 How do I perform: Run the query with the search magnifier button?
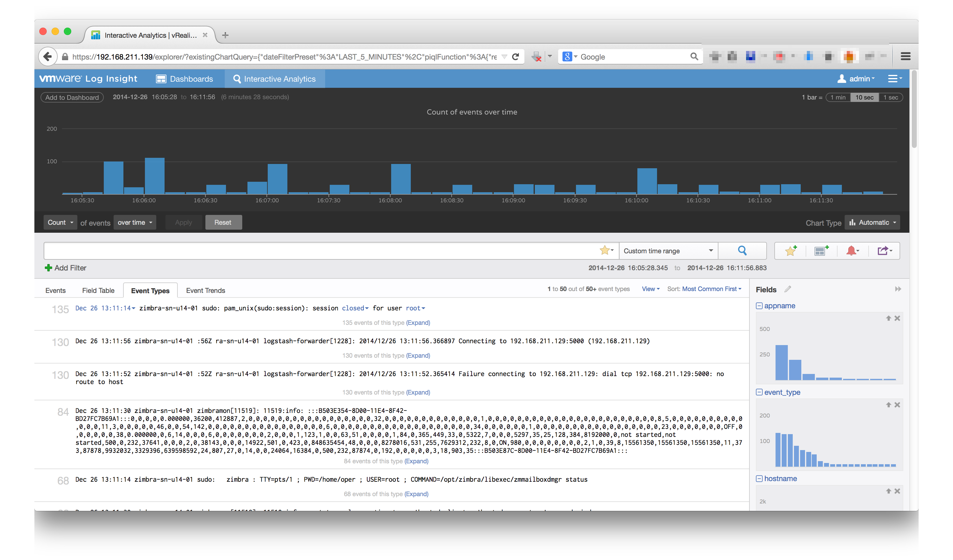tap(742, 251)
